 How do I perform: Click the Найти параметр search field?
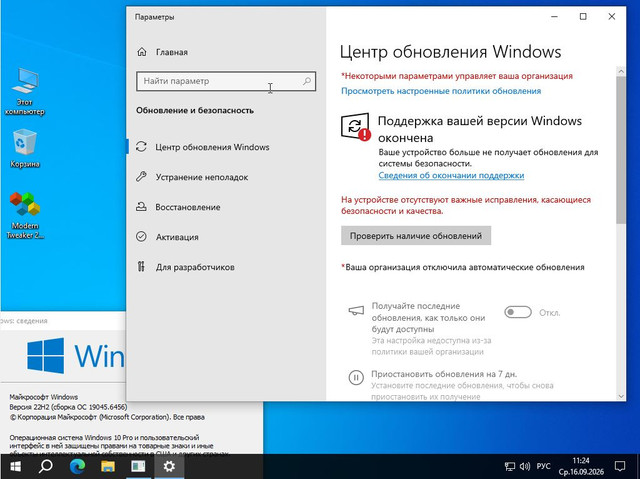(x=226, y=81)
